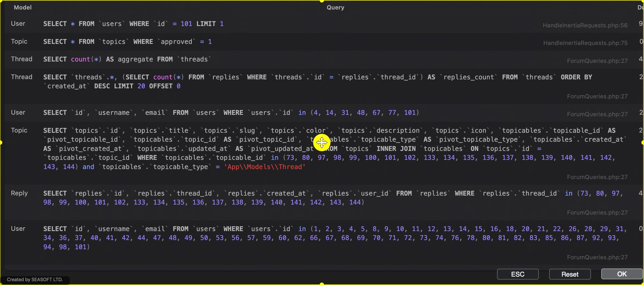Click the replies query filtering by thread_id
The width and height of the screenshot is (644, 285).
pyautogui.click(x=333, y=198)
